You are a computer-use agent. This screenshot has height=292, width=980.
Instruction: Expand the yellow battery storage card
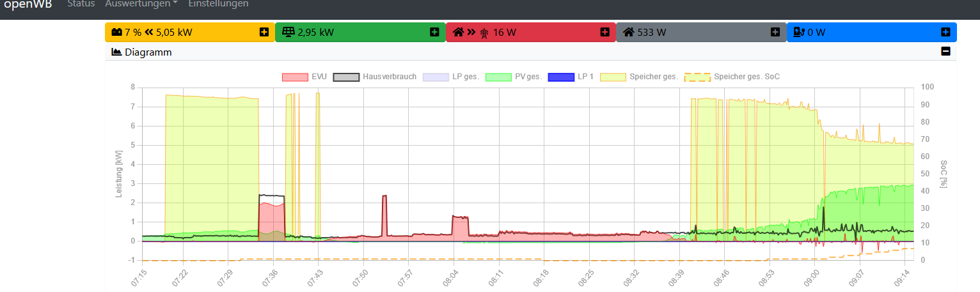(264, 32)
